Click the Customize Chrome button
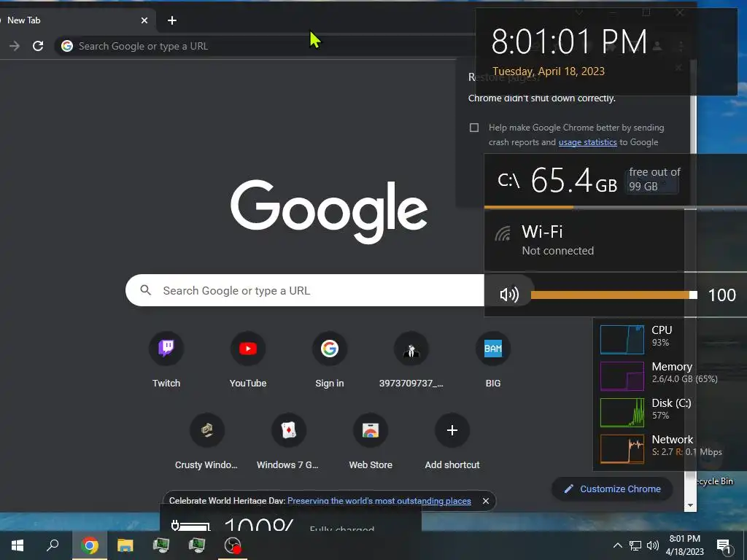This screenshot has width=747, height=560. [x=612, y=489]
